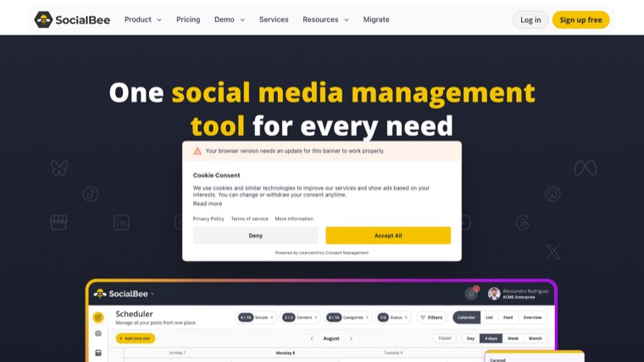Open the SocialBee workspace dropdown in the preview

point(153,294)
